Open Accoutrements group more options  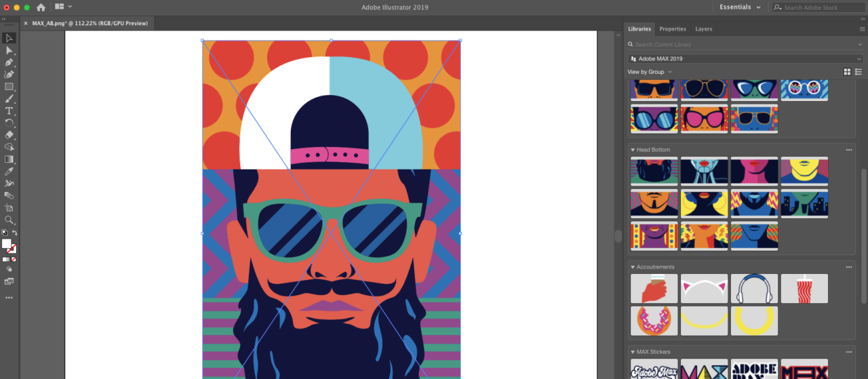coord(848,267)
